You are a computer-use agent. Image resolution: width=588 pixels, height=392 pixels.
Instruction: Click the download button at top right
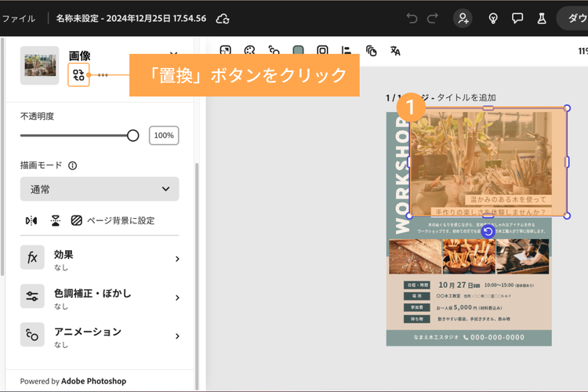572,18
